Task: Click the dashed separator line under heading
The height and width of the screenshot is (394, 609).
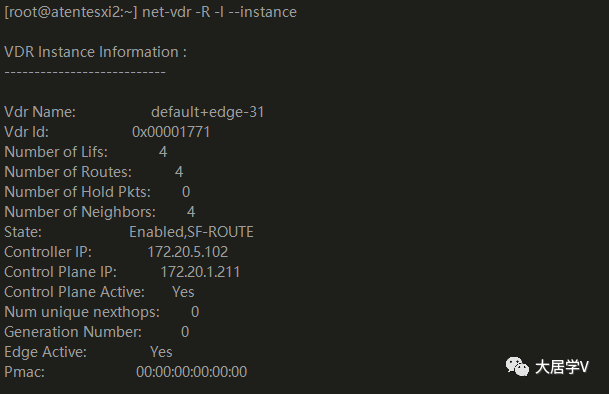Action: coord(85,72)
